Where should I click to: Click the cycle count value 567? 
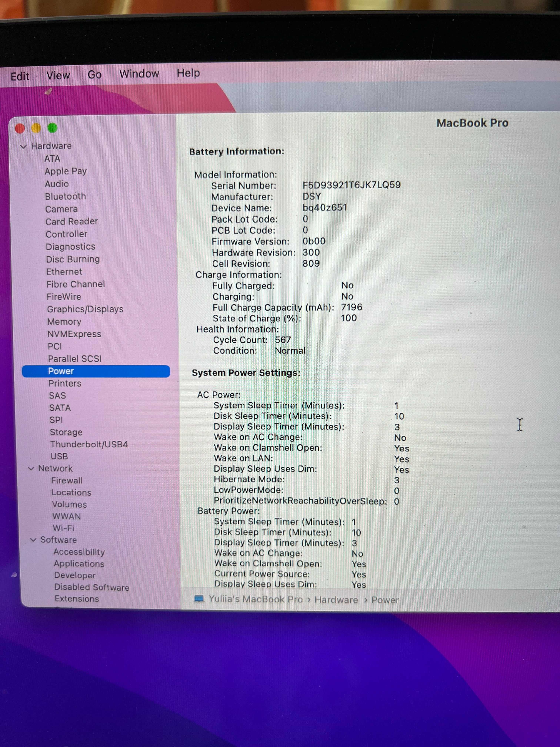click(283, 340)
